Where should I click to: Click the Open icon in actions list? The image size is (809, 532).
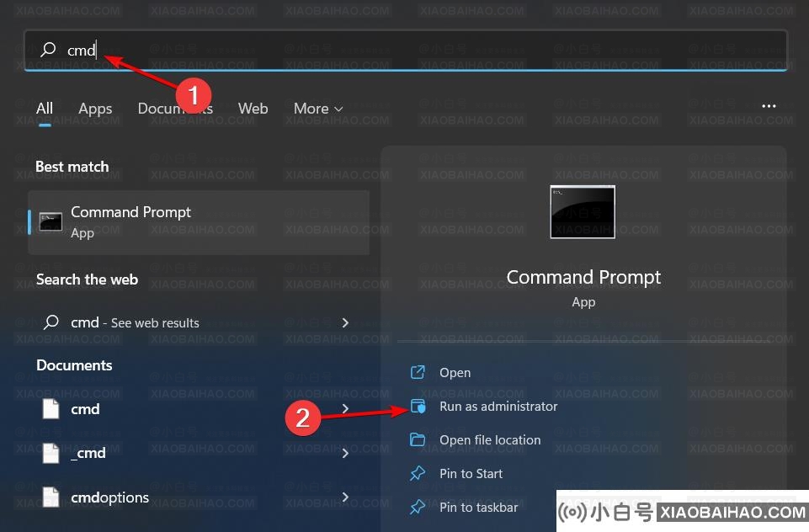(x=418, y=372)
